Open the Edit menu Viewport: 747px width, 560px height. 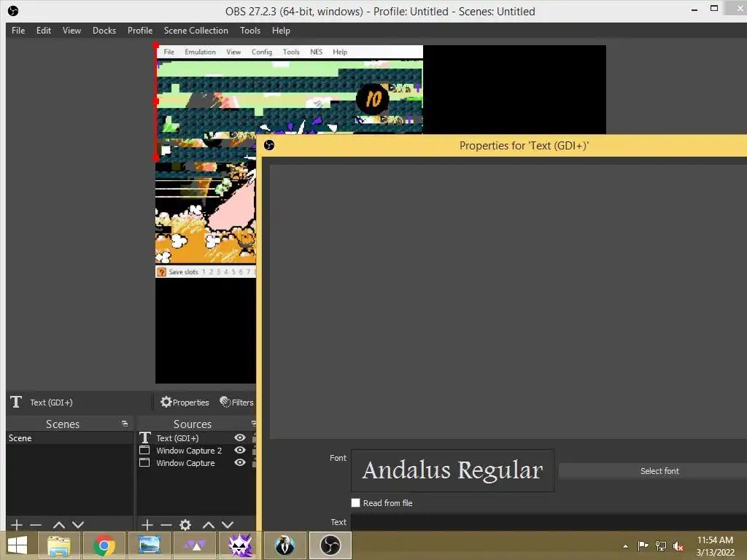(43, 31)
